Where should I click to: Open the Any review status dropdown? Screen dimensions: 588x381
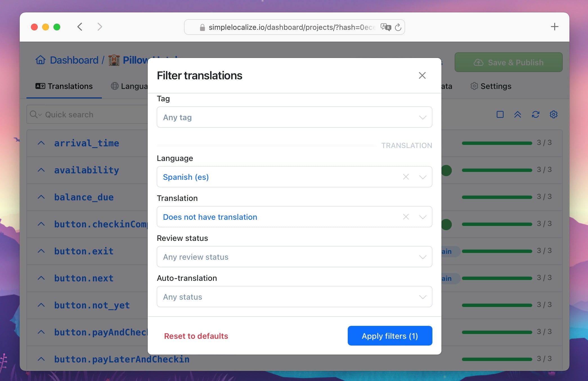point(294,257)
